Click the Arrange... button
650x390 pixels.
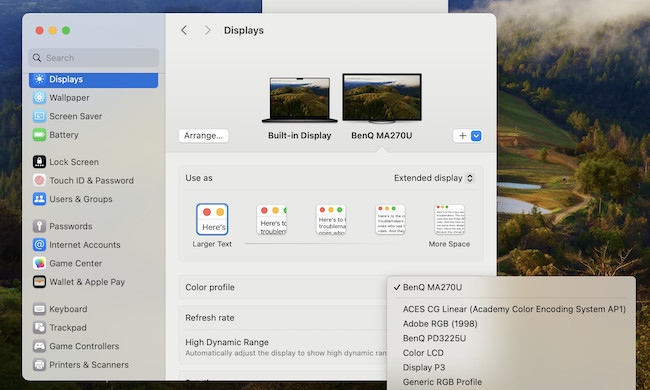[x=204, y=136]
